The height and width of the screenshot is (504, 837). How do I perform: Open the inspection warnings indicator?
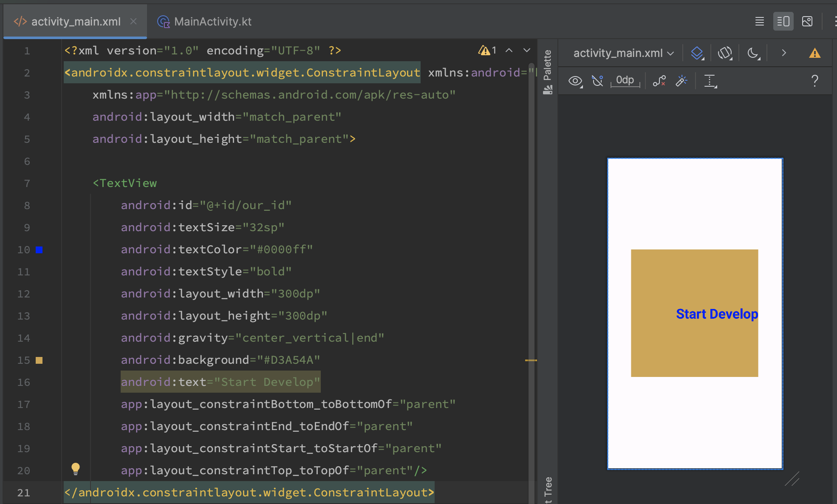(487, 51)
